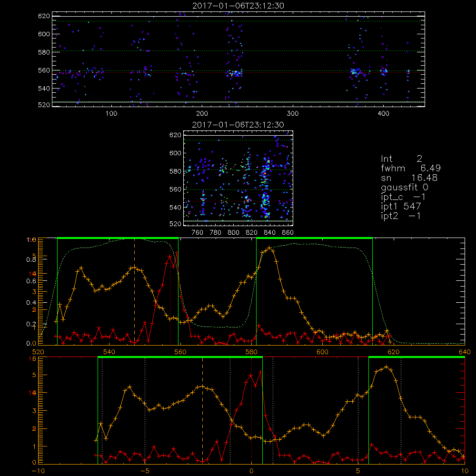Click x-axis label '400' on the top plot
This screenshot has width=476, height=476.
point(383,114)
